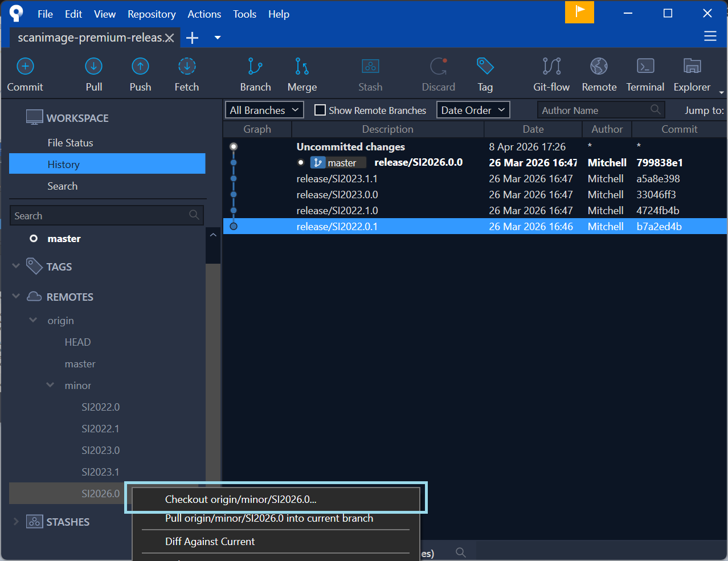Close the scanimage-premium-release tab
Image resolution: width=728 pixels, height=561 pixels.
[x=169, y=38]
